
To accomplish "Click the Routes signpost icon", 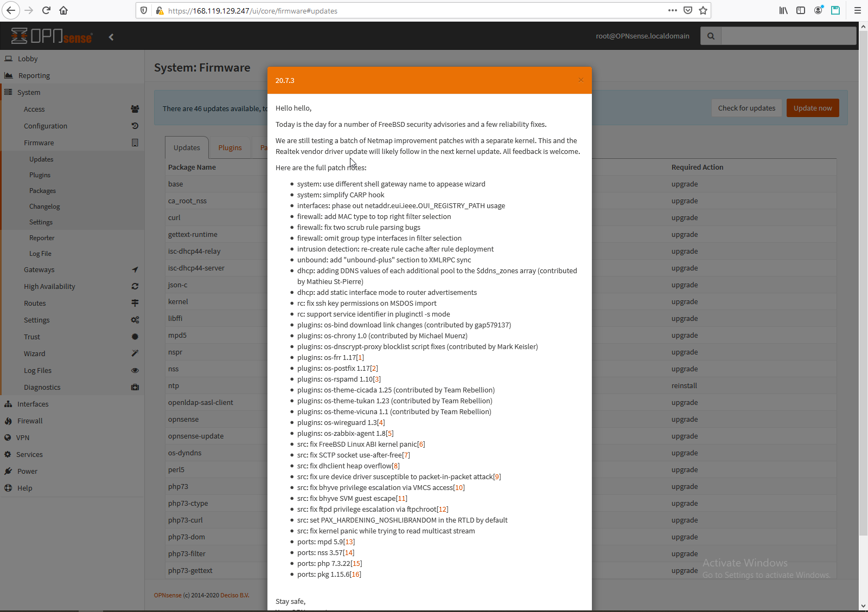I will click(135, 303).
